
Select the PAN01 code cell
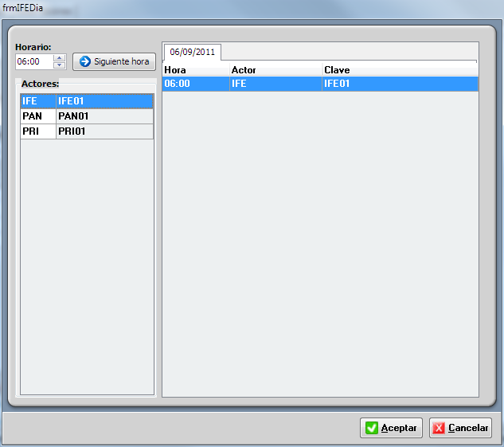104,116
